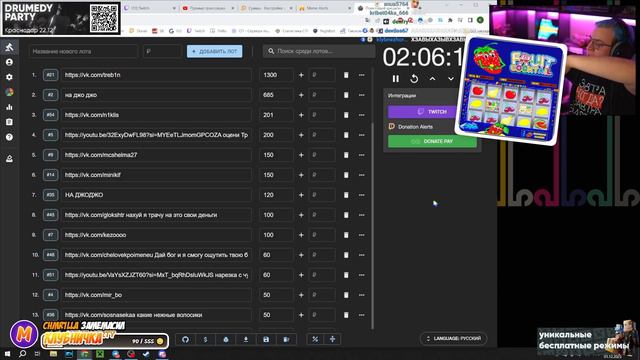640x360 pixels.
Task: Click the Fruit Cocktail slot image
Action: click(510, 91)
